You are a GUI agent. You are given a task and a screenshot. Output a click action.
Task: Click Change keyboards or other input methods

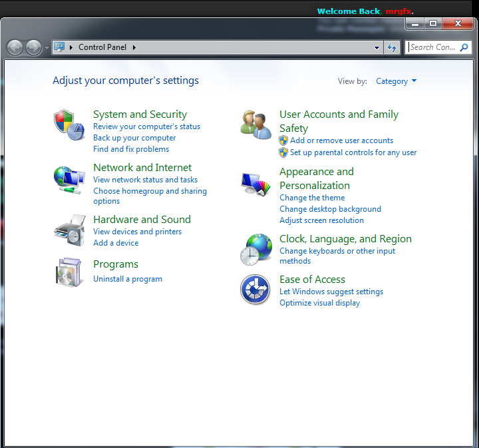[337, 256]
